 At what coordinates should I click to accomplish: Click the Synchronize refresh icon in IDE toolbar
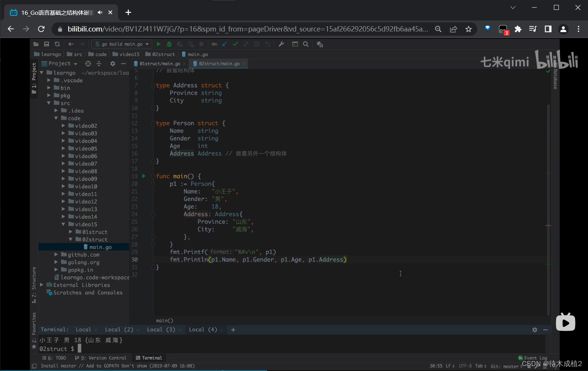[57, 44]
